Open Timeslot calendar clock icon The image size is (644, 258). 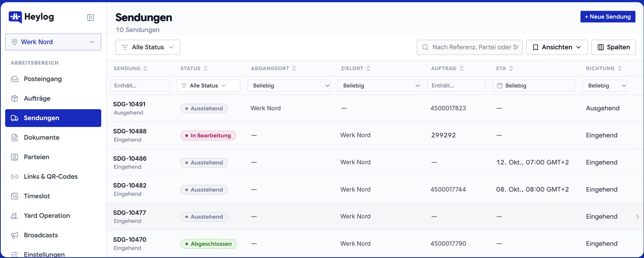[14, 196]
